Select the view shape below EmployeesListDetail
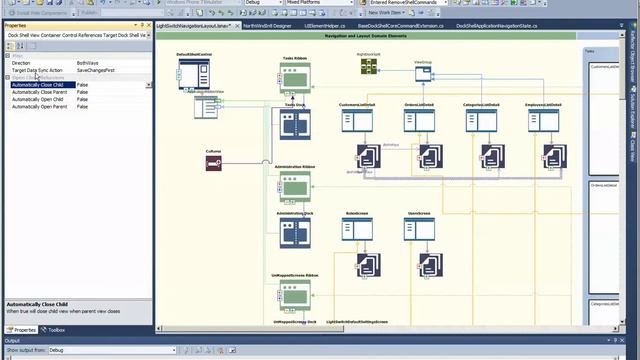This screenshot has height=360, width=640. [555, 156]
